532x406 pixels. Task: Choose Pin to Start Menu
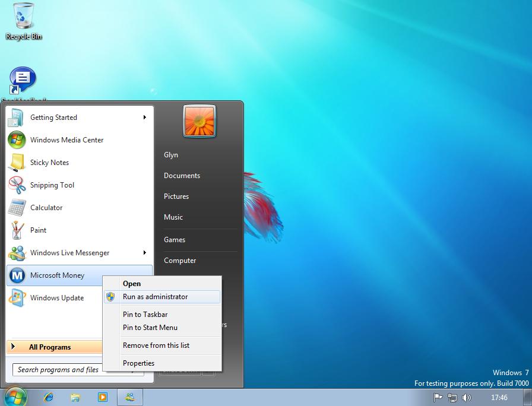162,328
